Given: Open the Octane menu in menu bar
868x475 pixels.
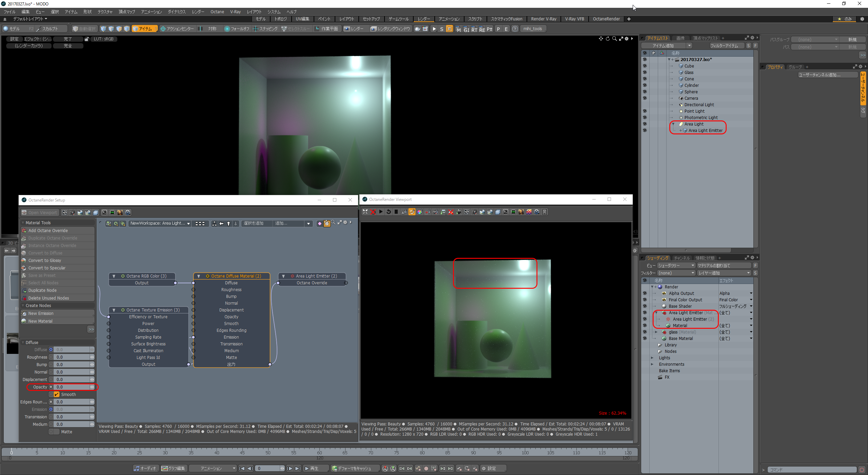Looking at the screenshot, I should [217, 12].
